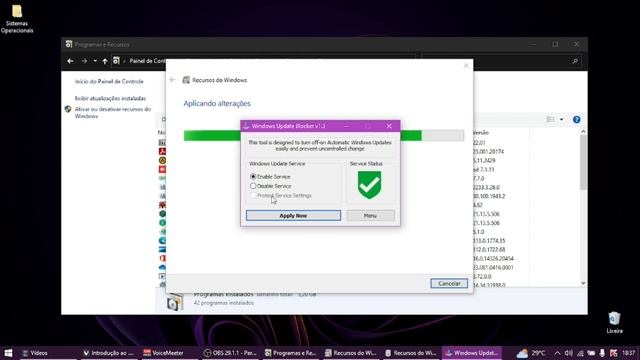Switch to Introdução ao taskbar item
The image size is (640, 360).
pyautogui.click(x=109, y=353)
